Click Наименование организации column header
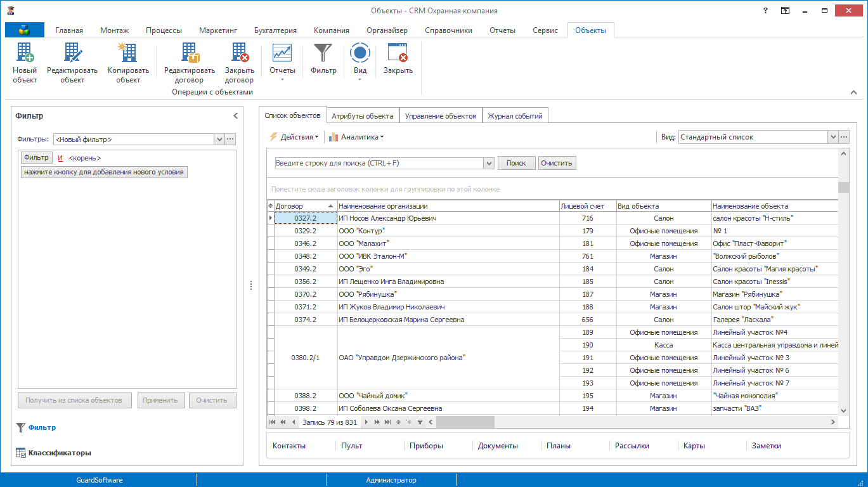 coord(448,206)
